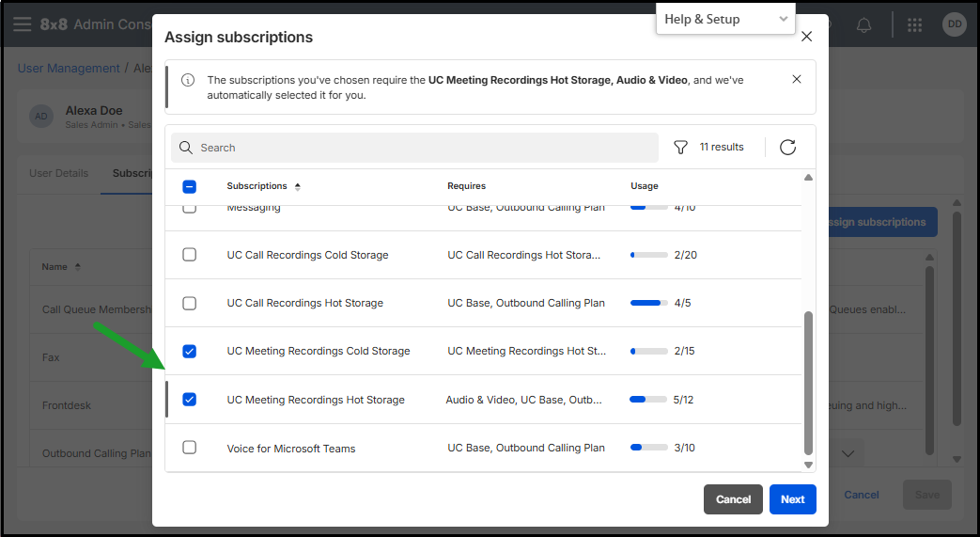
Task: Click the Usage column header
Action: tap(644, 186)
